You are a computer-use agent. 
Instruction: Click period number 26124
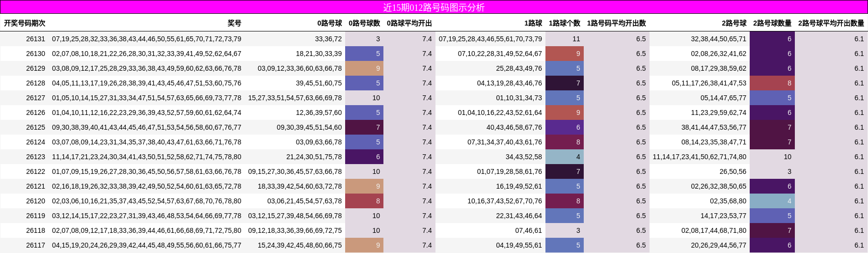click(x=35, y=142)
